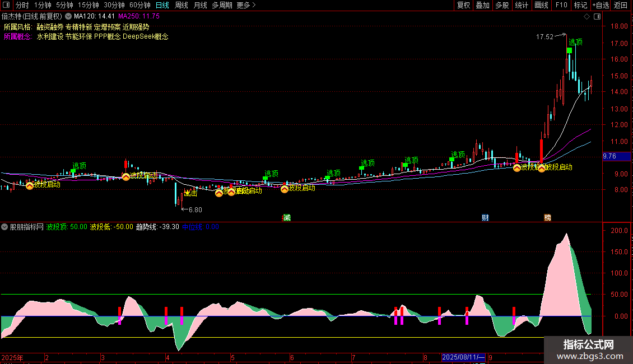This screenshot has width=633, height=364.
Task: Open the 统计 statistics tool
Action: coord(522,5)
